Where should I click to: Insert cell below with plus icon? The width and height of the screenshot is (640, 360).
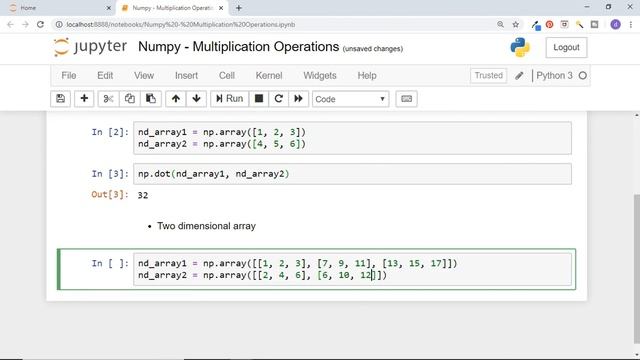pyautogui.click(x=84, y=99)
